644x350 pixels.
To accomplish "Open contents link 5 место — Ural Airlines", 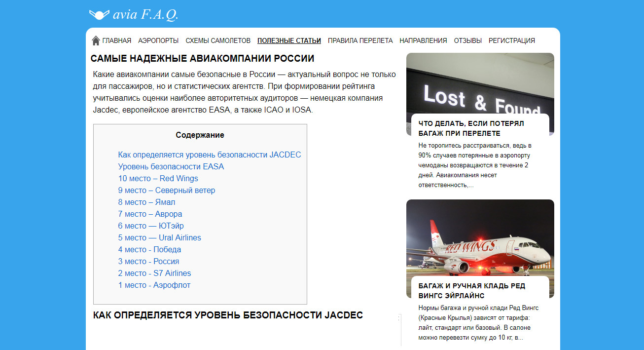I will point(160,237).
